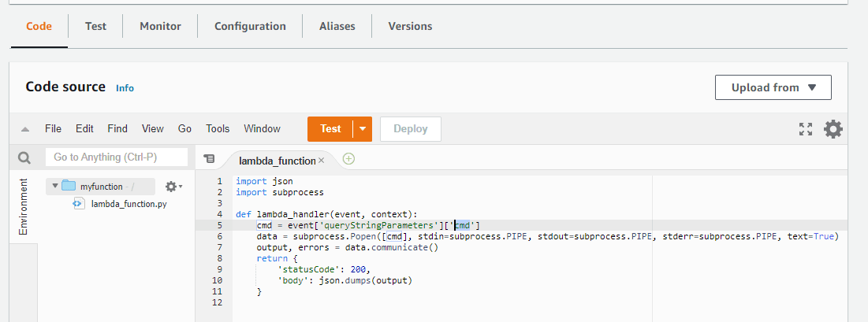Close the lambda_function editor tab
Viewport: 868px width, 322px height.
click(321, 161)
